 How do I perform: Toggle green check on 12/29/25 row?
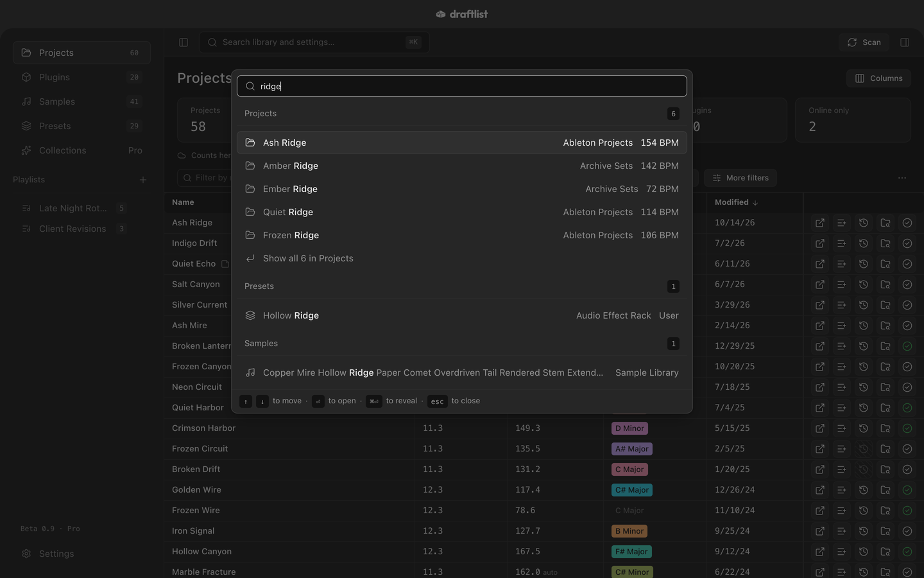click(x=907, y=346)
